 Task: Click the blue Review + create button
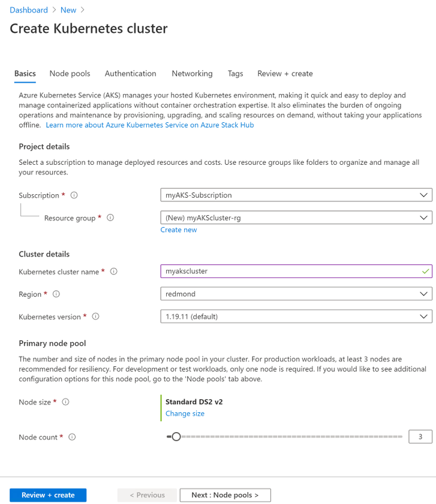click(x=48, y=495)
